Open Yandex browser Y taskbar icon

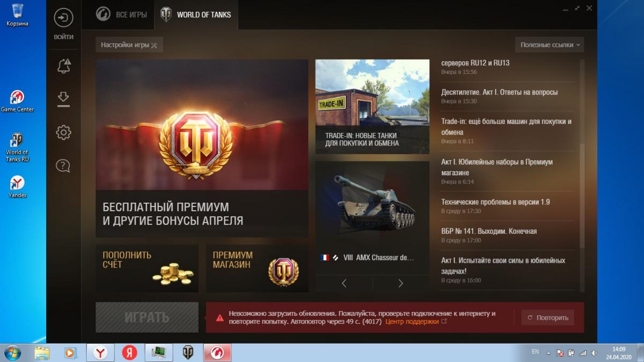click(100, 352)
